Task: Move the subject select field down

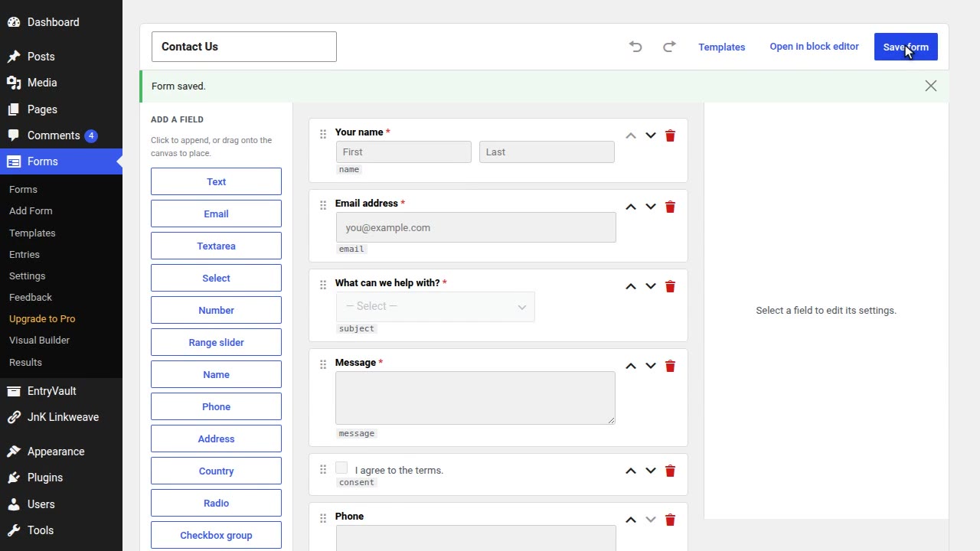Action: pyautogui.click(x=651, y=286)
